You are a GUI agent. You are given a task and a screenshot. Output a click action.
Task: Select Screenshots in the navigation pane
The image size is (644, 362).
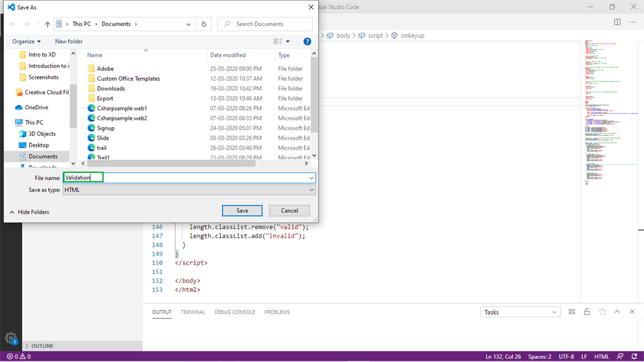coord(43,77)
